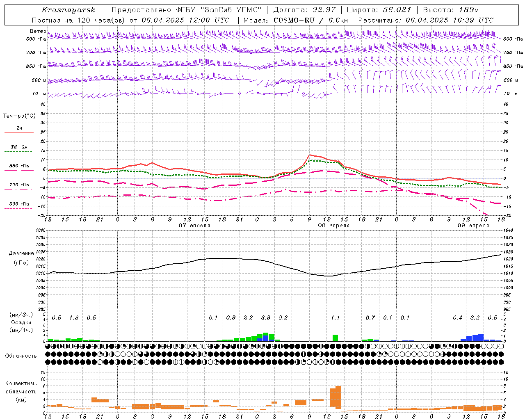Click the dashed legend line under 'Td 2м'
Screen dimensions: 525x420
(18, 152)
